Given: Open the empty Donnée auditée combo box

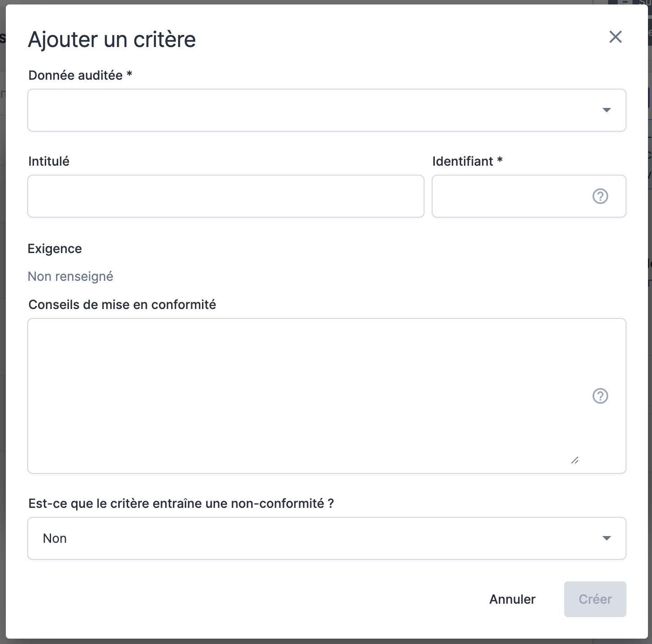Looking at the screenshot, I should 313,110.
